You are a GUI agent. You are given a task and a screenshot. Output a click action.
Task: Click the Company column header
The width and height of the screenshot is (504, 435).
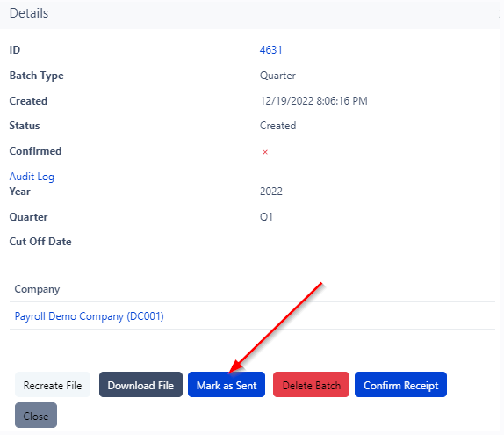click(37, 289)
